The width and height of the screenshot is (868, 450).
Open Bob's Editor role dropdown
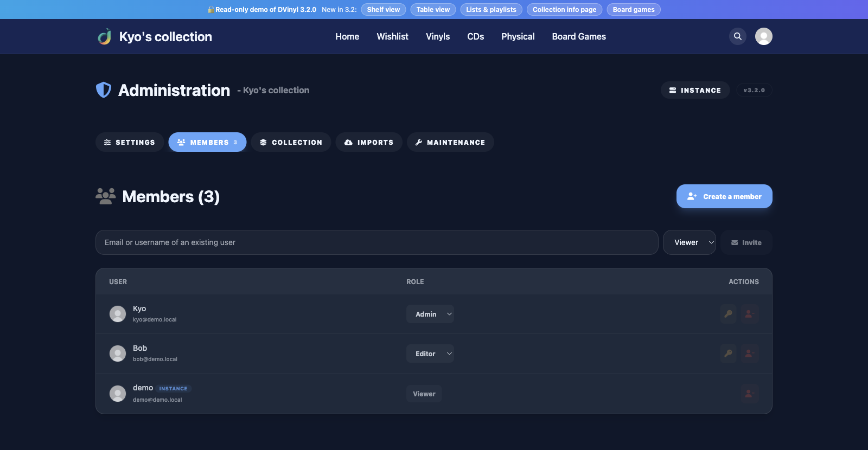pyautogui.click(x=430, y=353)
